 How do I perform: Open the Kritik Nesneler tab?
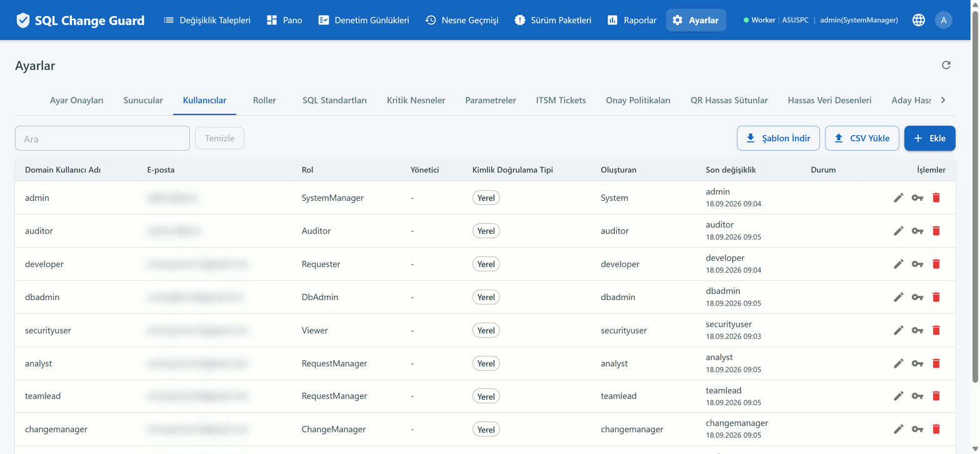point(416,100)
